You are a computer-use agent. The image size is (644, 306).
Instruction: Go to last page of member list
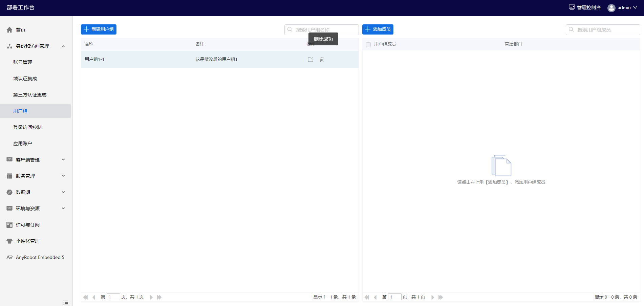[441, 297]
